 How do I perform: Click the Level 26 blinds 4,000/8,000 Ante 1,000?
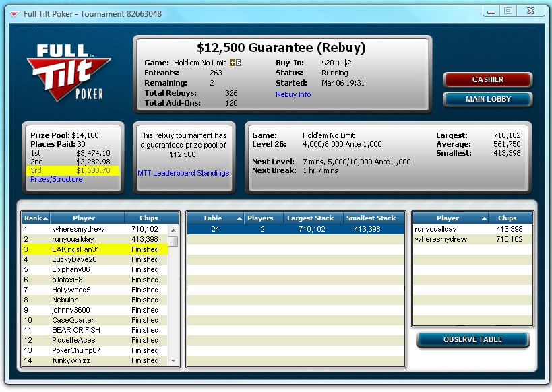tap(342, 144)
